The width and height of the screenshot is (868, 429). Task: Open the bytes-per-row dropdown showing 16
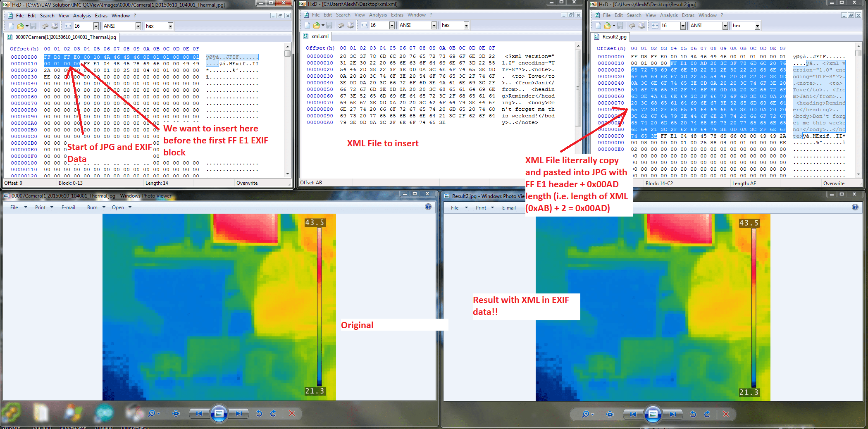click(96, 26)
